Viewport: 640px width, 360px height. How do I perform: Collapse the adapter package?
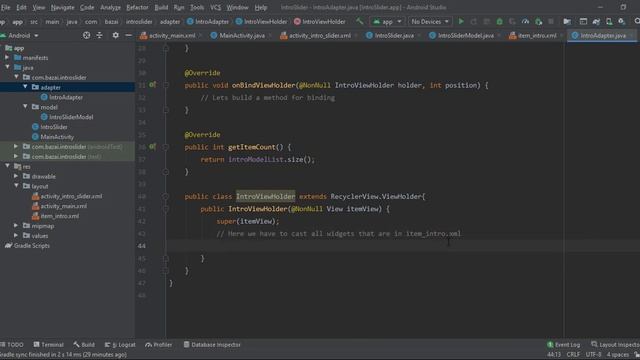coord(25,87)
